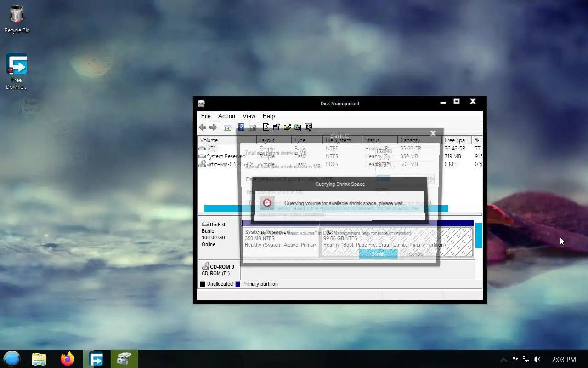Open Help via the blue question-mark icon
Viewport: 588px width, 368px height.
(x=241, y=127)
